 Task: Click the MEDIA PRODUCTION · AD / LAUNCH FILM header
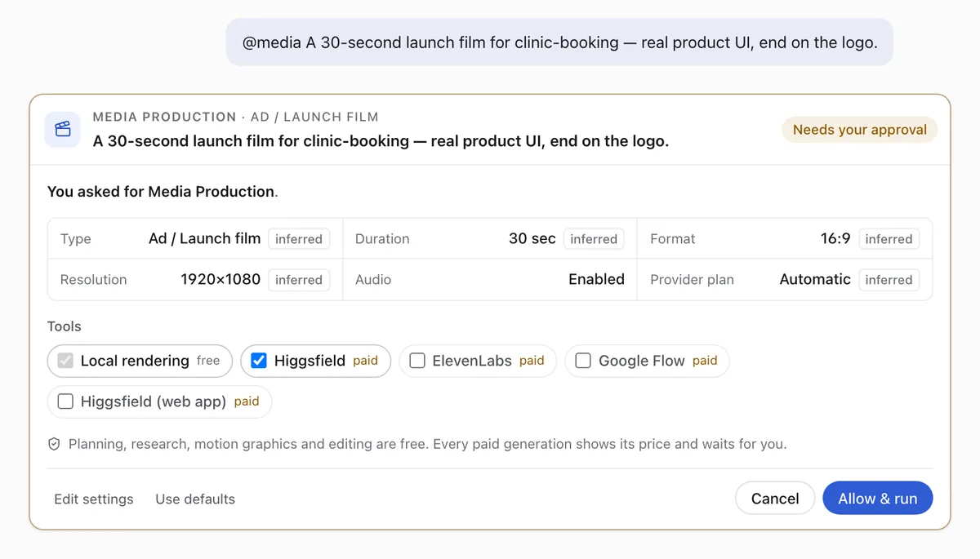pyautogui.click(x=236, y=118)
